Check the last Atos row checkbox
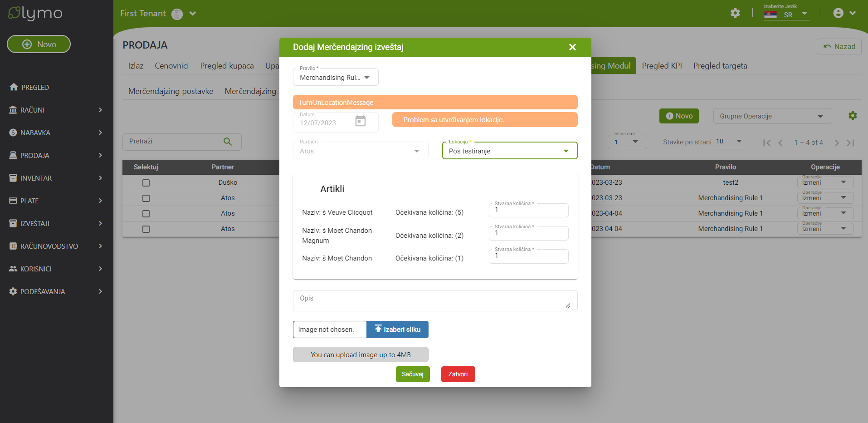The width and height of the screenshot is (868, 423). coord(146,229)
